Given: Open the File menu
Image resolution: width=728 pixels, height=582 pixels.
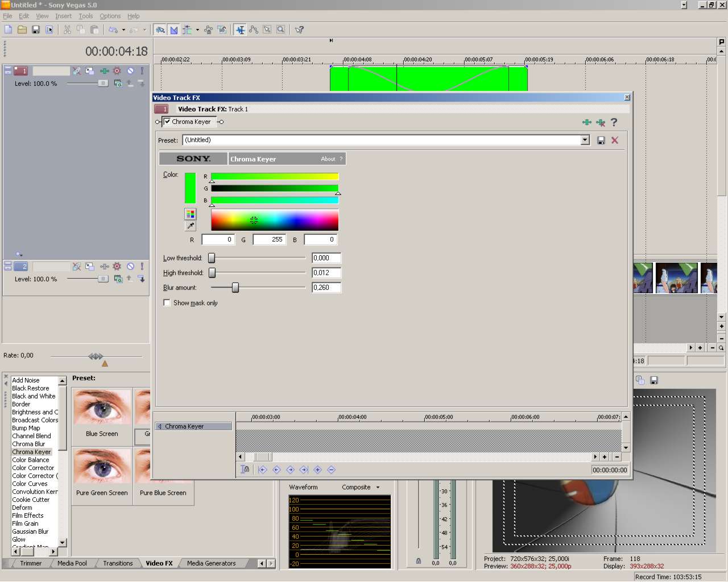Looking at the screenshot, I should tap(7, 16).
